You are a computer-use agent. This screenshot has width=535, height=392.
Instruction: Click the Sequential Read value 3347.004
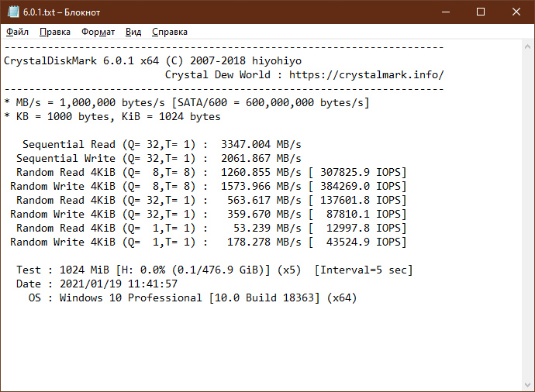pos(246,145)
